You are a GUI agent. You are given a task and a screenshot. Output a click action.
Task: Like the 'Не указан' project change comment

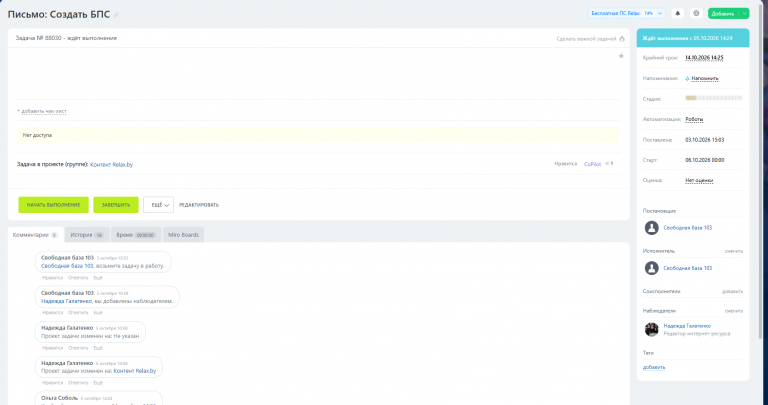tap(52, 348)
